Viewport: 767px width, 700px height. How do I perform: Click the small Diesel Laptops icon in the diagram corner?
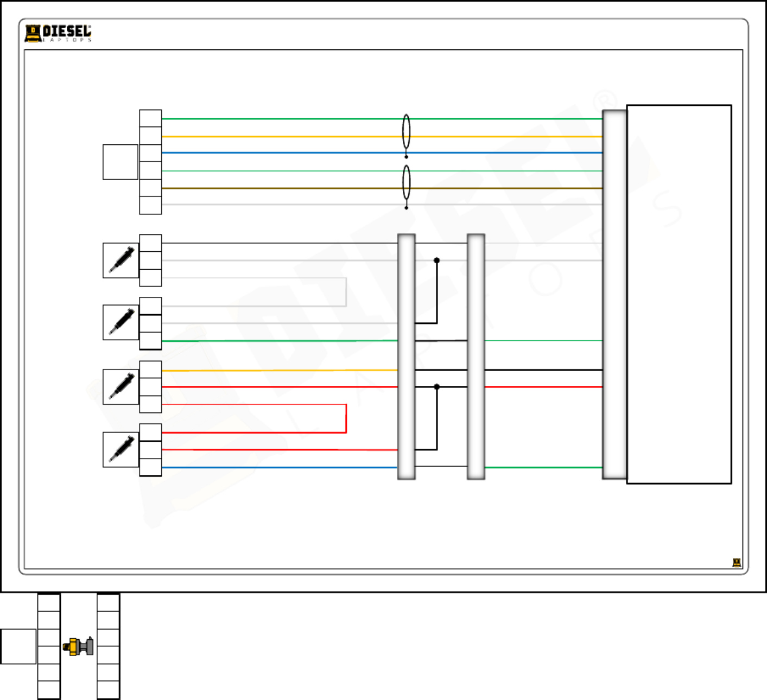(x=737, y=563)
